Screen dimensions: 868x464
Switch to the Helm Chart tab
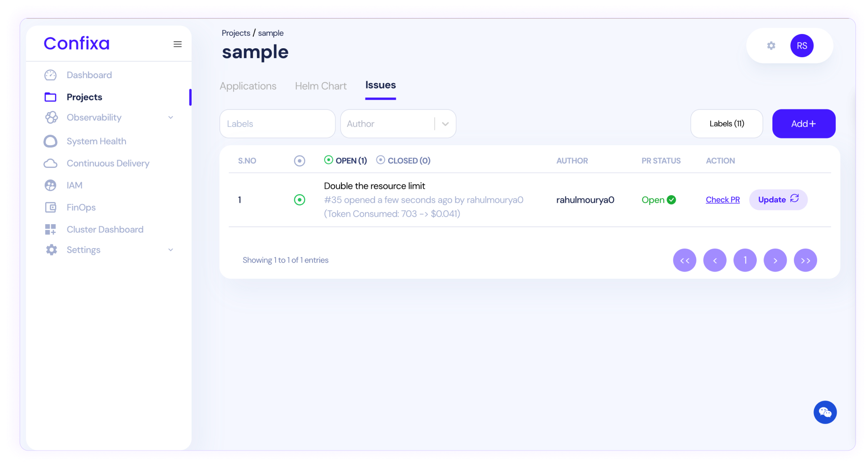[x=320, y=86]
